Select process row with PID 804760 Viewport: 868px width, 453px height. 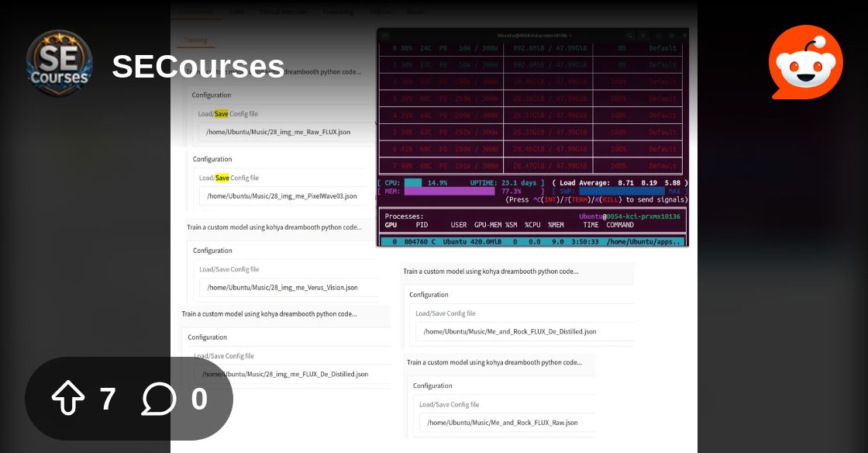click(533, 241)
